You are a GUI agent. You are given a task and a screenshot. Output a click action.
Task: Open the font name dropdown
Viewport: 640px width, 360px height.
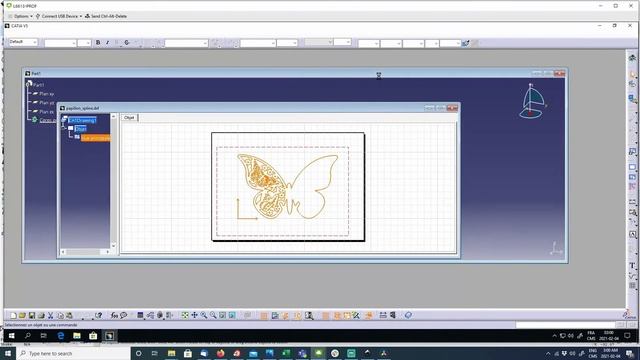tap(60, 43)
